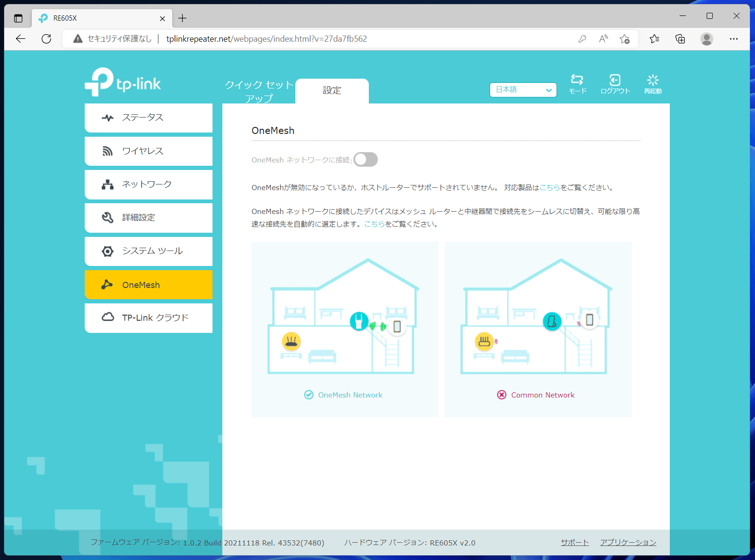This screenshot has height=560, width=755.
Task: Open the アプリケーション link
Action: [628, 543]
